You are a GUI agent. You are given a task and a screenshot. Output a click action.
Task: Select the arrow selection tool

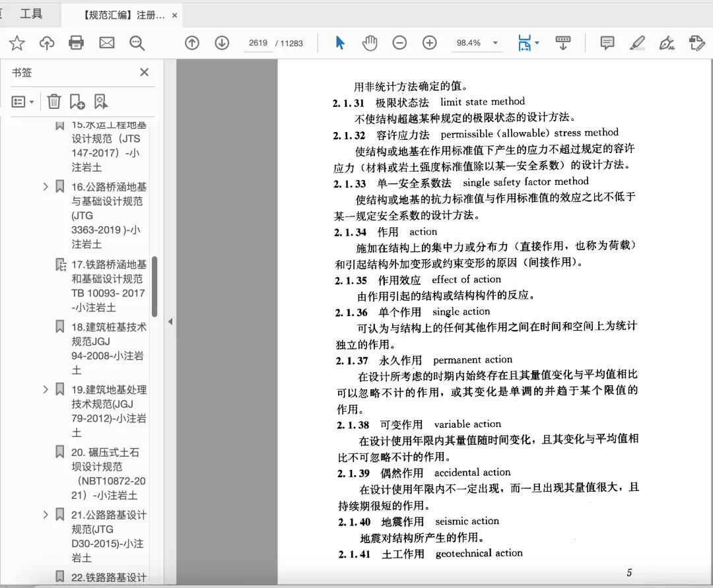340,43
